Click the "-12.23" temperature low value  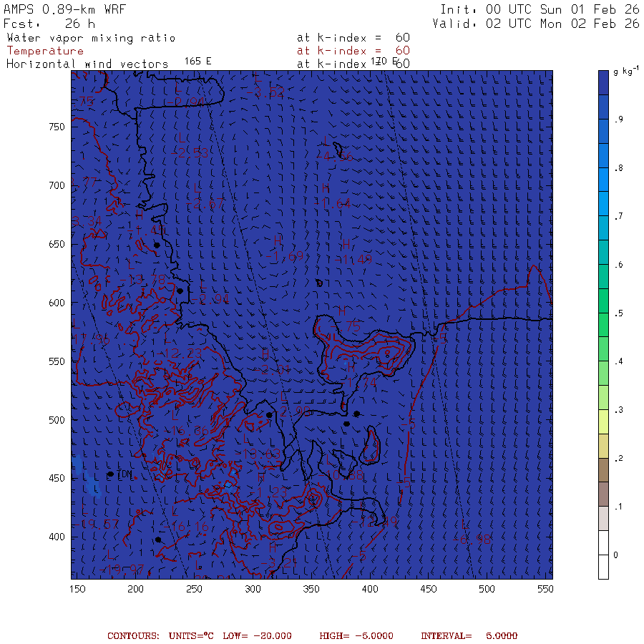point(179,353)
